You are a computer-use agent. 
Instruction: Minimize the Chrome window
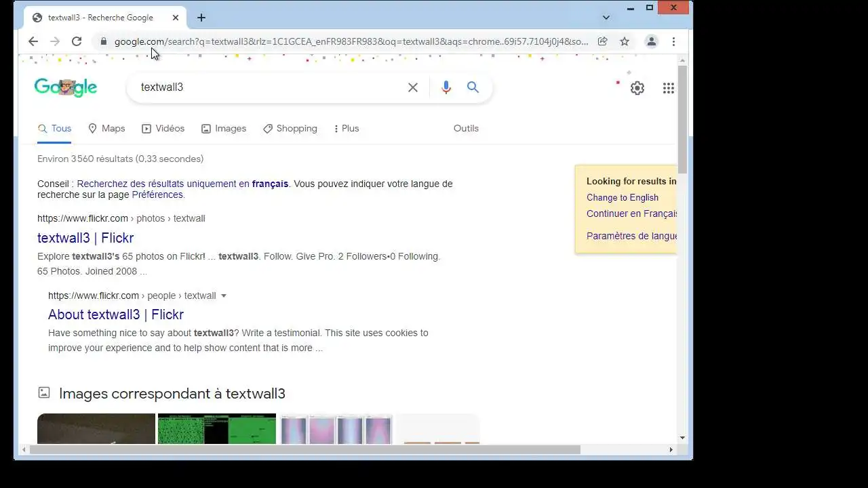click(x=631, y=8)
